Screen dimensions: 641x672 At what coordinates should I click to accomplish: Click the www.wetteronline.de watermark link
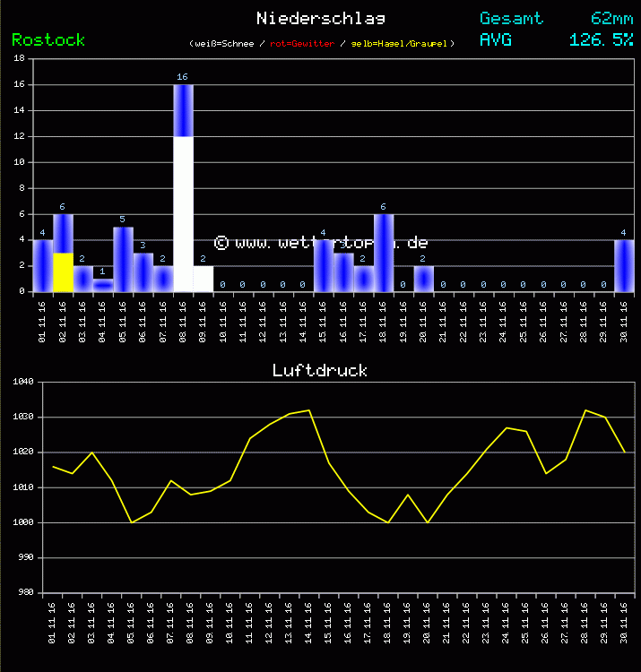(320, 243)
